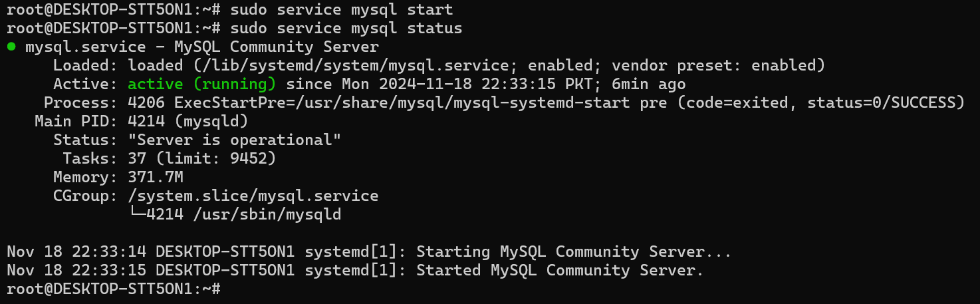Image resolution: width=980 pixels, height=304 pixels.
Task: Click the Main PID '4214 (mysqld)' value
Action: [188, 122]
